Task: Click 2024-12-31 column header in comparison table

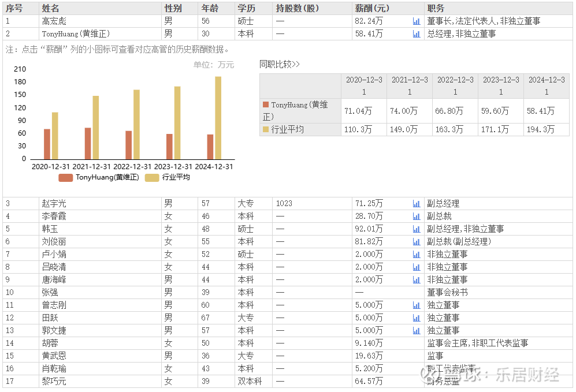Action: coord(547,86)
